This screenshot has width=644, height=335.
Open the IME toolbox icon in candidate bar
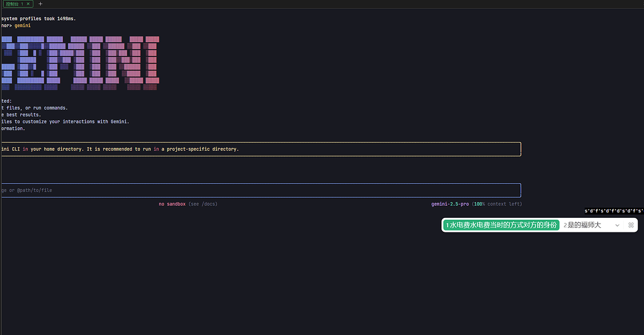(631, 225)
